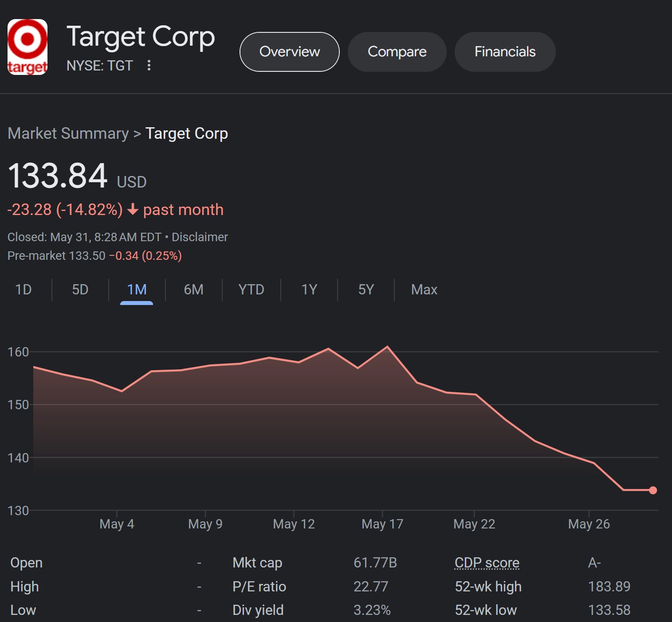Click the May 12 axis label
This screenshot has height=622, width=672.
(x=294, y=524)
